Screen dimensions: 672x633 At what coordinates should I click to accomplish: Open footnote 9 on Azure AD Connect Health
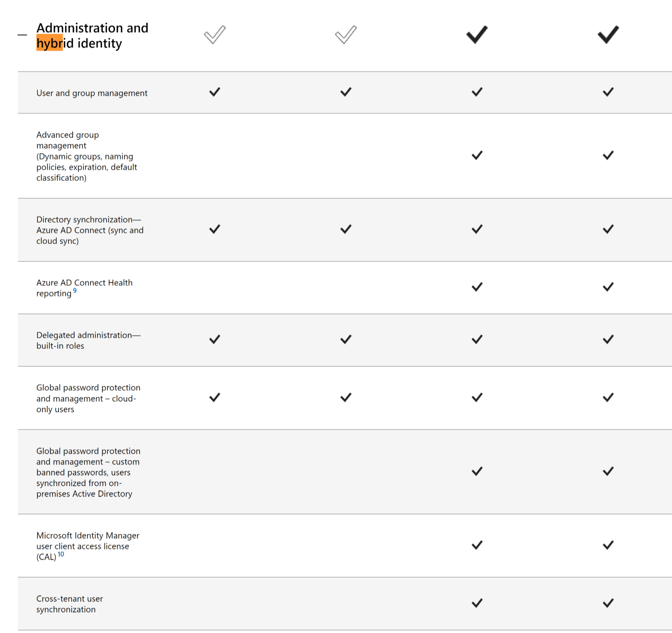pyautogui.click(x=75, y=291)
